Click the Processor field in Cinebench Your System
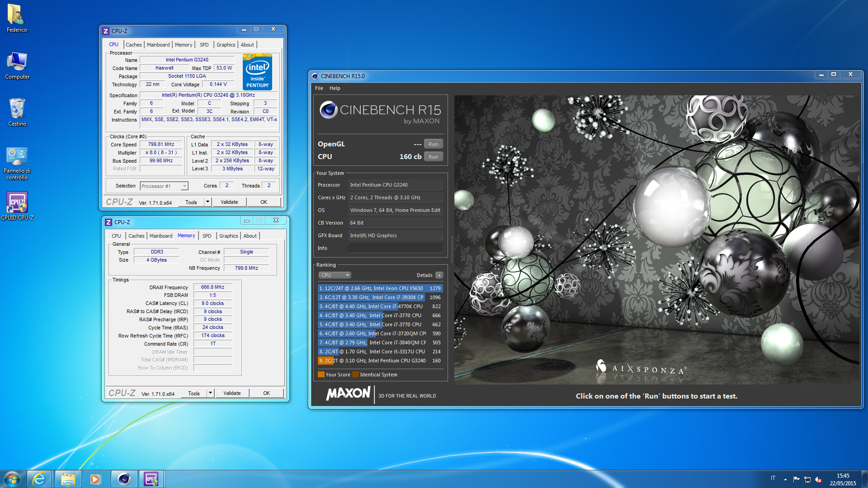868x488 pixels. [x=396, y=185]
